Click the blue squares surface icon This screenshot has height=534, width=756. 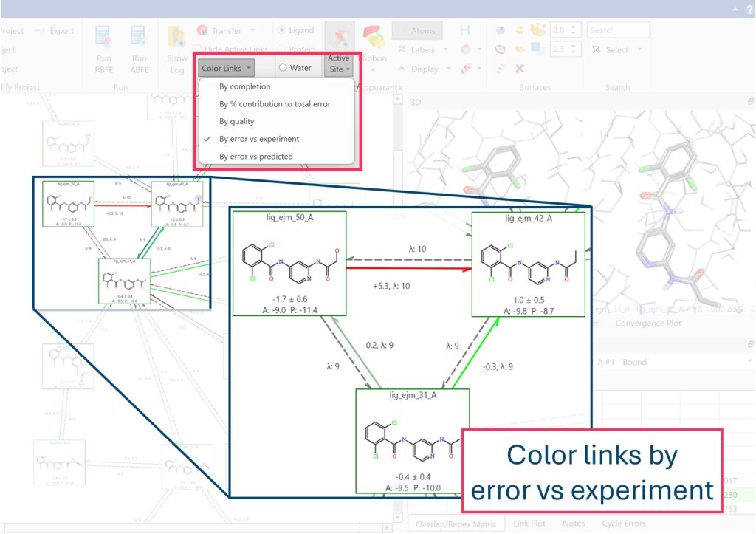click(537, 49)
